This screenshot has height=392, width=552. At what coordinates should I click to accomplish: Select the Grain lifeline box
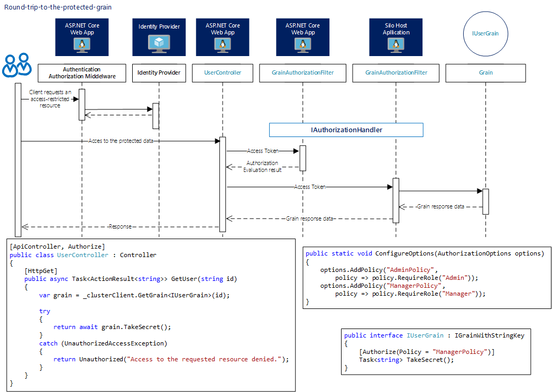485,73
